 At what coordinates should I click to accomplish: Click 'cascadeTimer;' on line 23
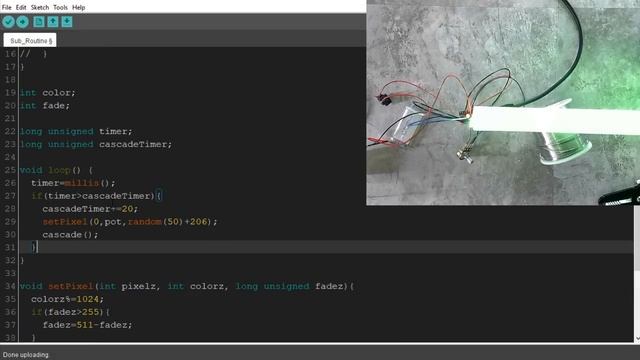point(136,144)
